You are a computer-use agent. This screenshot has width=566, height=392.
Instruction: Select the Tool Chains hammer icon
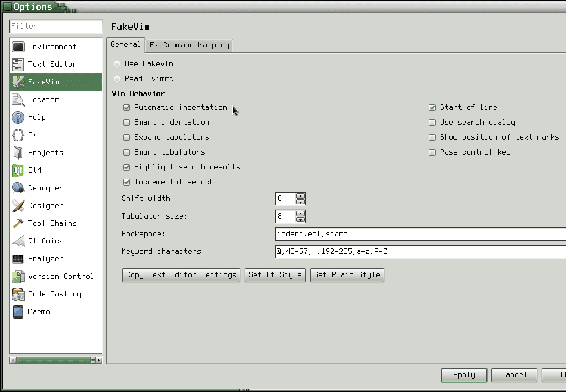click(x=18, y=223)
